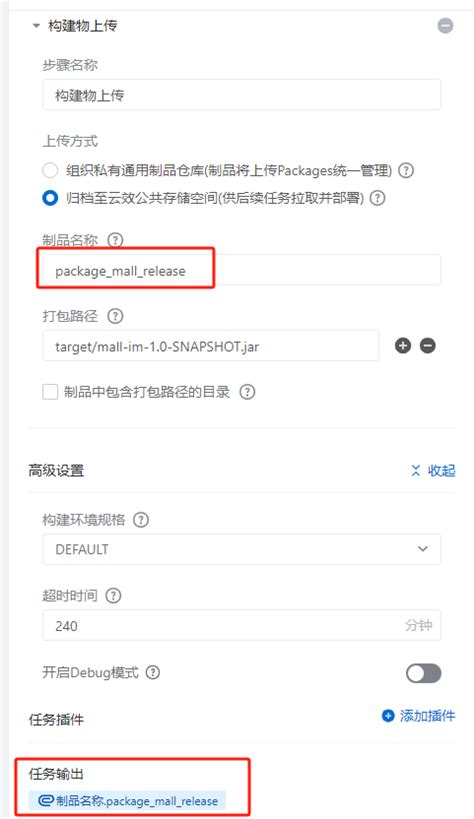Check 制品中包含打包路径的目录 checkbox
Viewport: 474px width, 819px height.
pos(50,392)
